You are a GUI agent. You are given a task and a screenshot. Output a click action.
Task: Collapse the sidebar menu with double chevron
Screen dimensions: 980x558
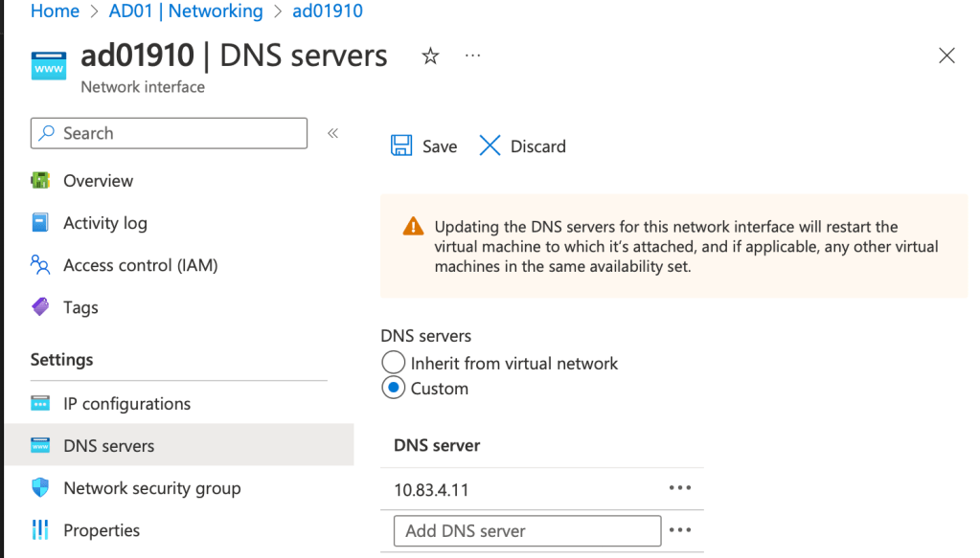(332, 133)
